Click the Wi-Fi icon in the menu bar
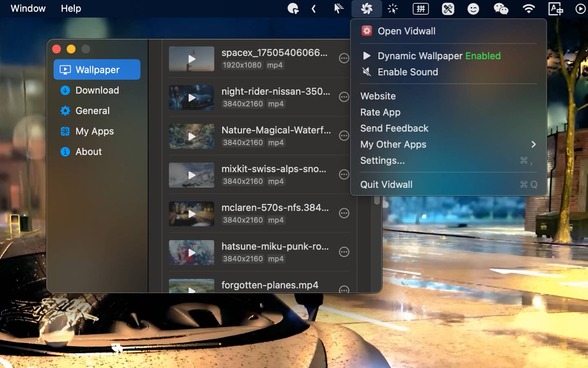588x368 pixels. [528, 9]
